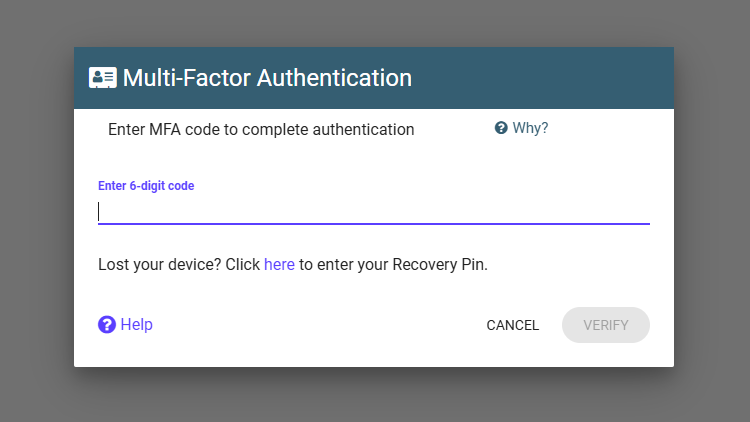This screenshot has width=750, height=422.
Task: Click the word "Authentication" in the dialog title
Action: [334, 78]
